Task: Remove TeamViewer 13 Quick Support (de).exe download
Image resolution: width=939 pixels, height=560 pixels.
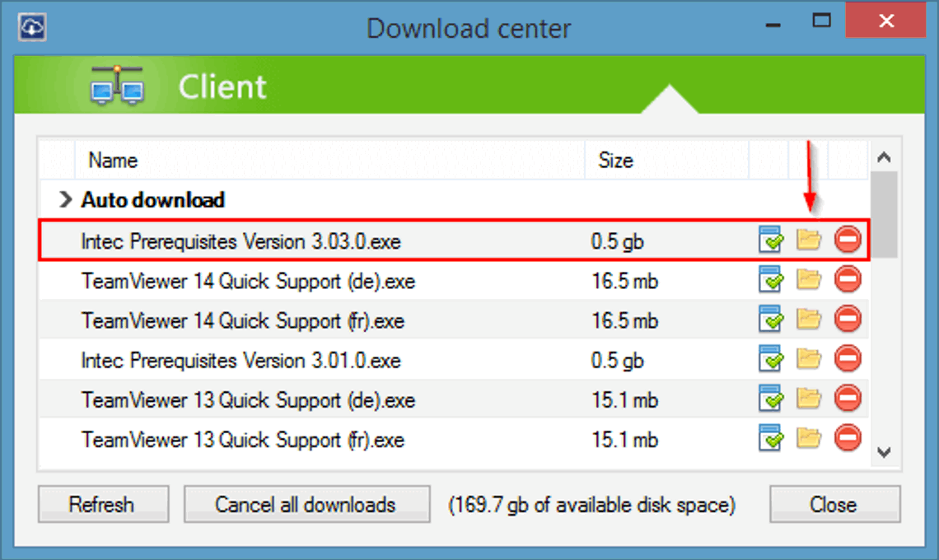Action: coord(848,399)
